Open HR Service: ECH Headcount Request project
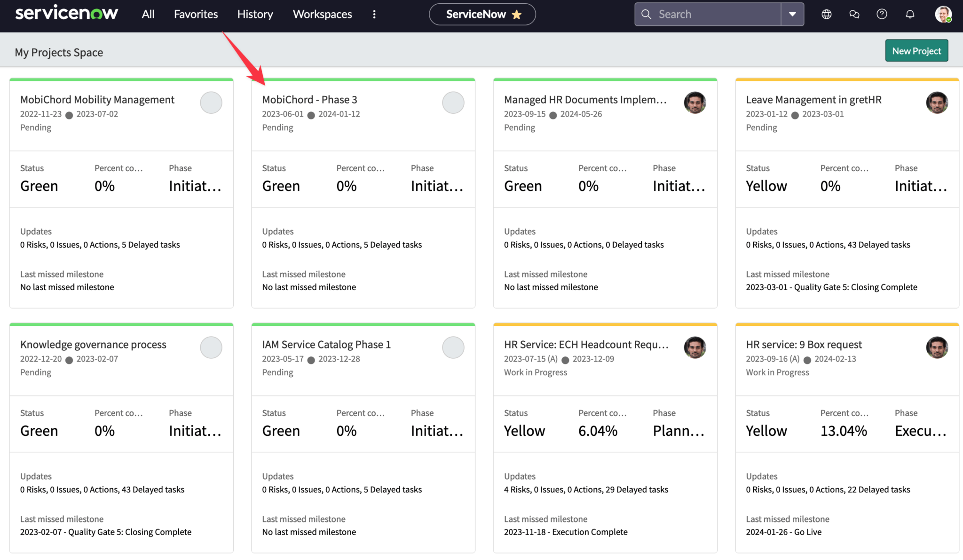This screenshot has width=963, height=560. (x=586, y=345)
